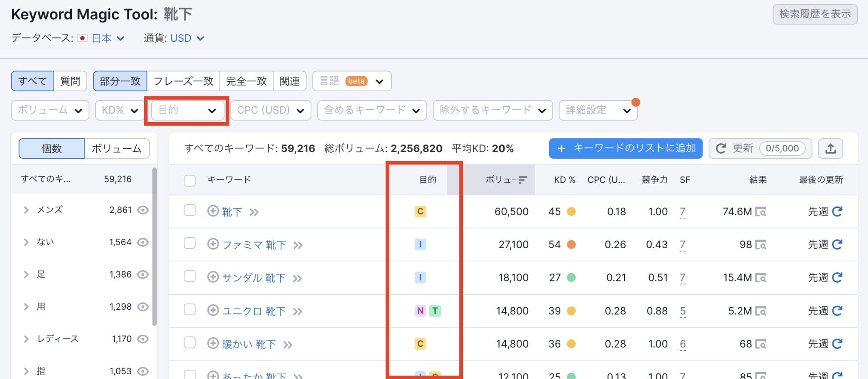Toggle eye icon for ない group
The image size is (868, 379).
click(143, 242)
